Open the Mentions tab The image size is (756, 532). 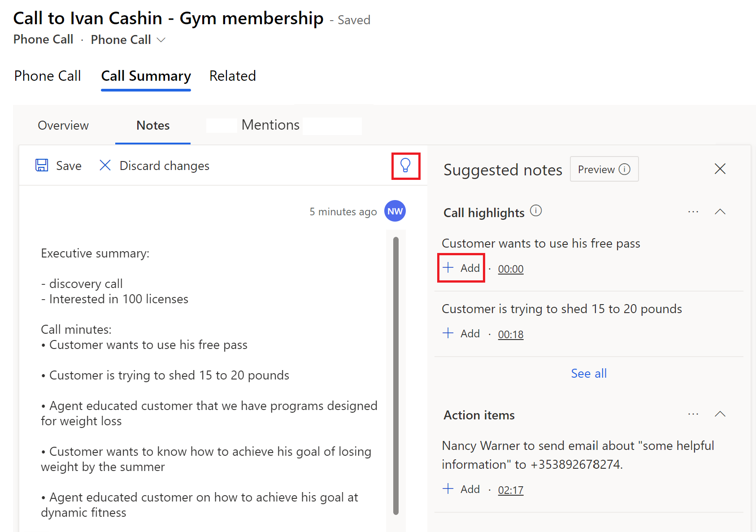pos(270,125)
